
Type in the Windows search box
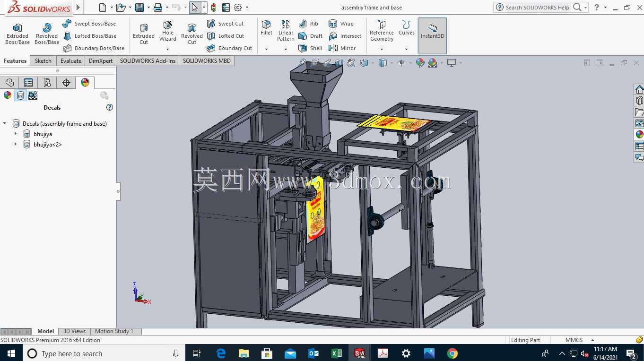point(104,353)
